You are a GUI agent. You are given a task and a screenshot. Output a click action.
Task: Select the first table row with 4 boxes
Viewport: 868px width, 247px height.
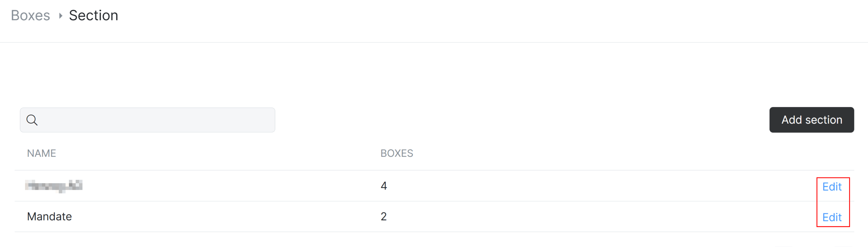[434, 186]
